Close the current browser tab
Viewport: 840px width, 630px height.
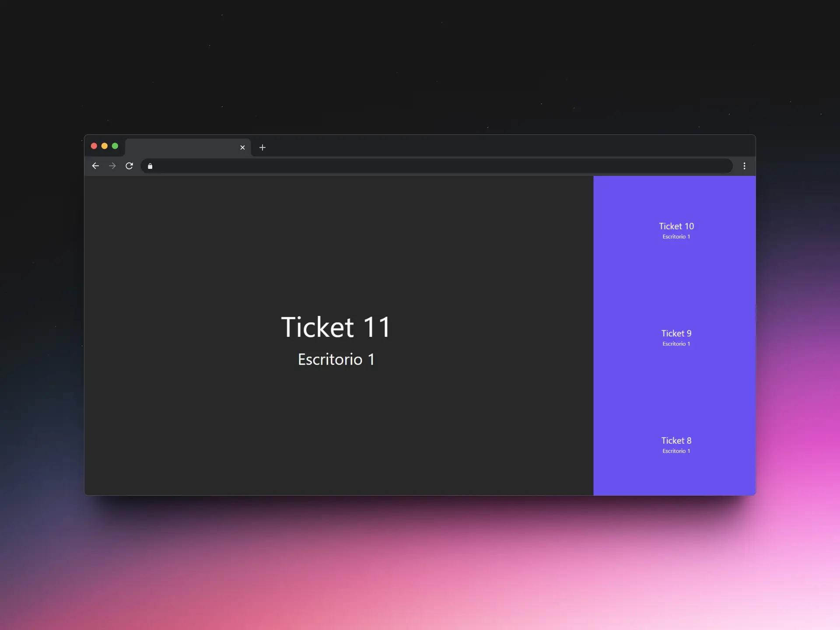(x=242, y=147)
